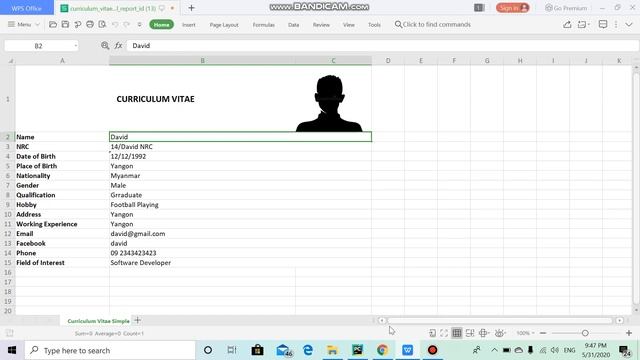Select cell containing Software Developer
The width and height of the screenshot is (640, 360).
point(240,263)
